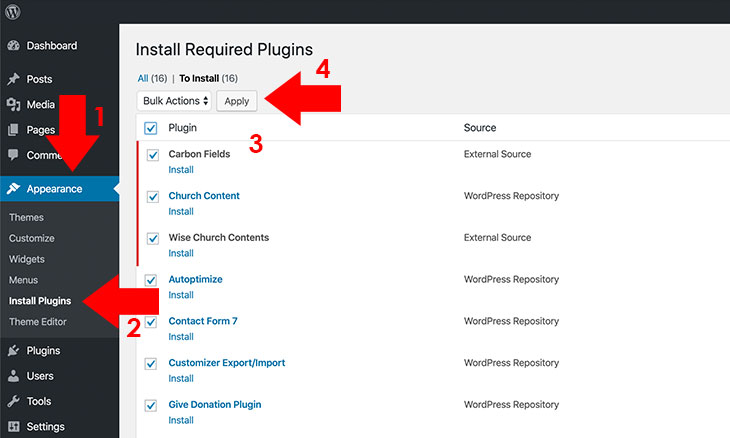
Task: Click the Settings sliders icon
Action: (14, 426)
